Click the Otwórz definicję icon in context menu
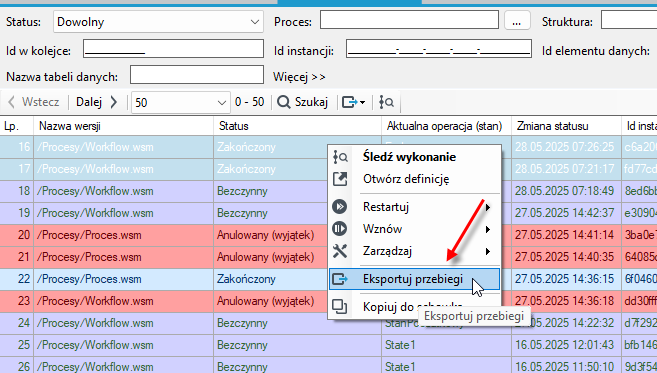 click(340, 179)
